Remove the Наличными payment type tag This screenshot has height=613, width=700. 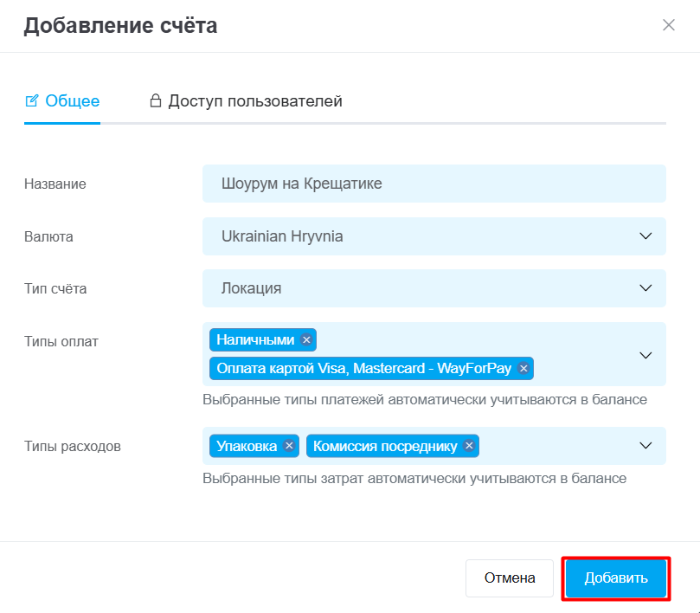pos(306,339)
